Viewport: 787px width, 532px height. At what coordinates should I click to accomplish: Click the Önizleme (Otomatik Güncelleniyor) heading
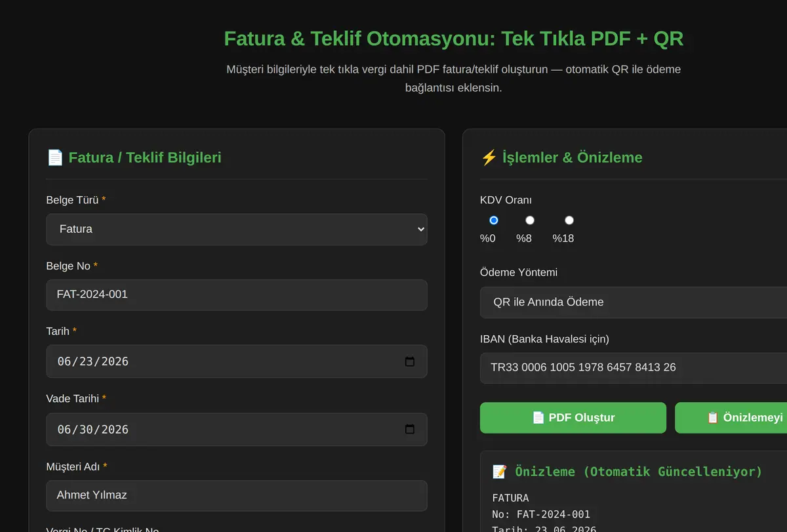628,472
